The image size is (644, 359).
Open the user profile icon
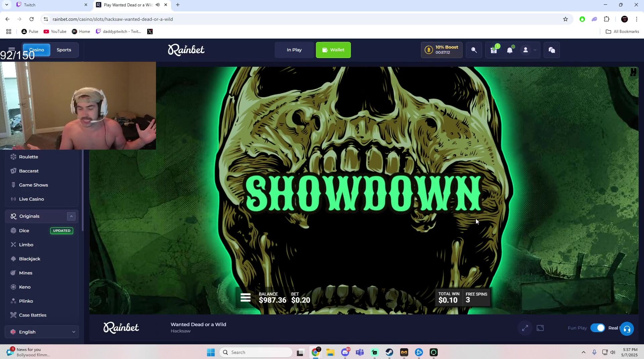coord(526,50)
